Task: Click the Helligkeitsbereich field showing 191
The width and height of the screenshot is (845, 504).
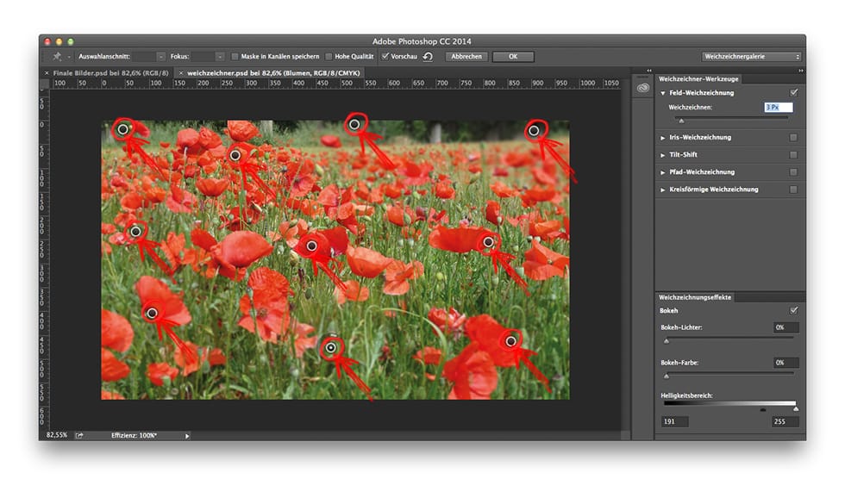Action: pos(674,421)
